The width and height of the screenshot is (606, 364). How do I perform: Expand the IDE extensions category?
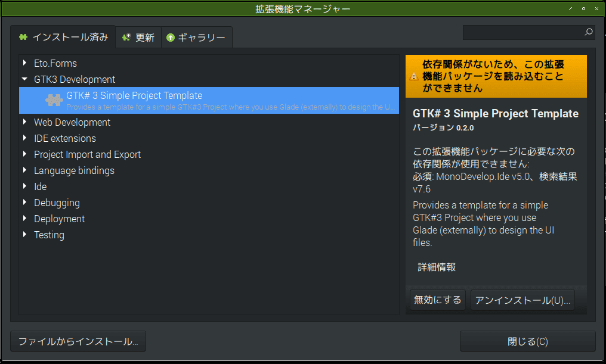pos(24,138)
